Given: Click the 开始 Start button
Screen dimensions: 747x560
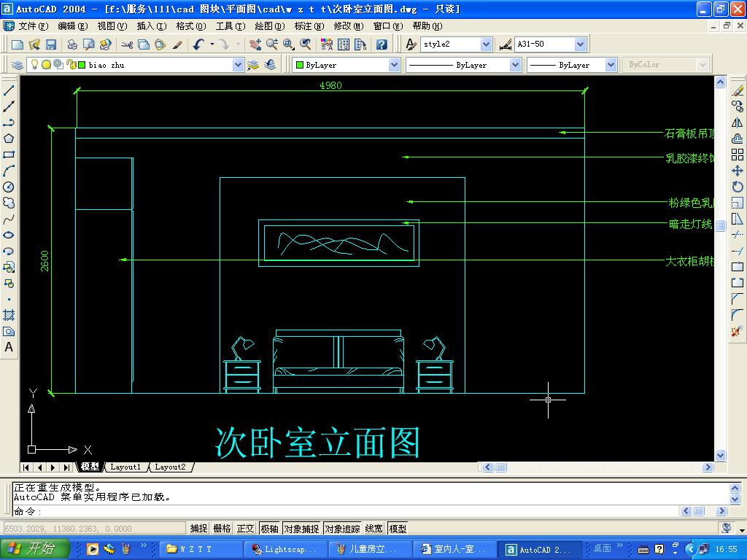Looking at the screenshot, I should click(34, 548).
